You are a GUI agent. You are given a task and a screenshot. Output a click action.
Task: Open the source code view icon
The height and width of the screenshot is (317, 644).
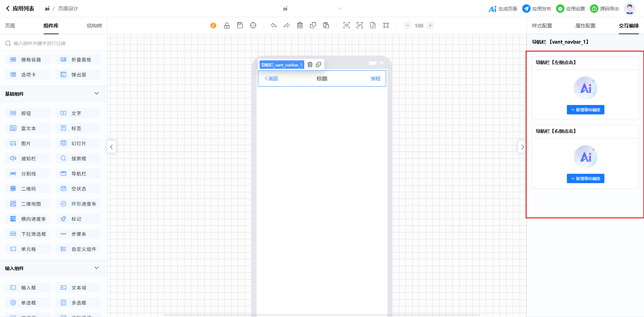click(360, 25)
